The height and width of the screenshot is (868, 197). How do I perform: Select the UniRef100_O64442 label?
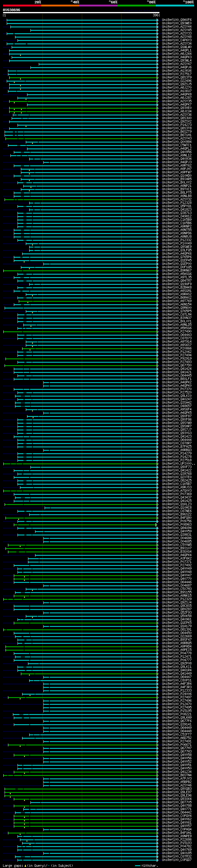pyautogui.click(x=177, y=812)
